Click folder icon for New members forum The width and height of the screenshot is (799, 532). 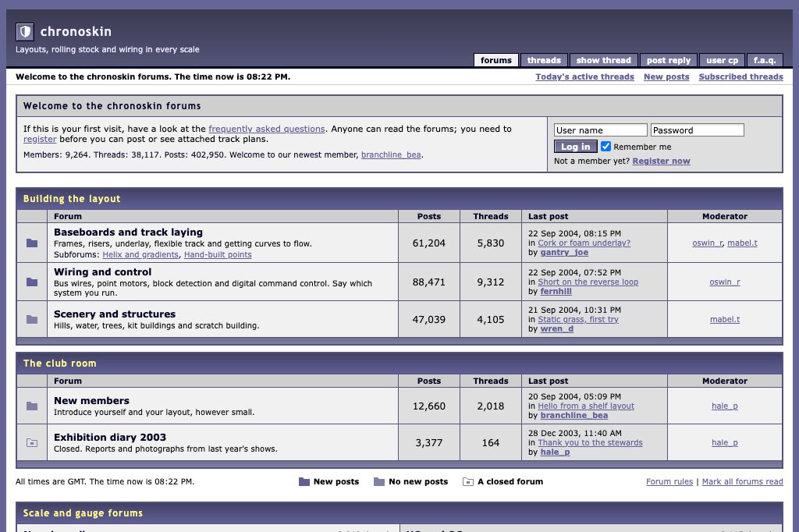point(32,406)
